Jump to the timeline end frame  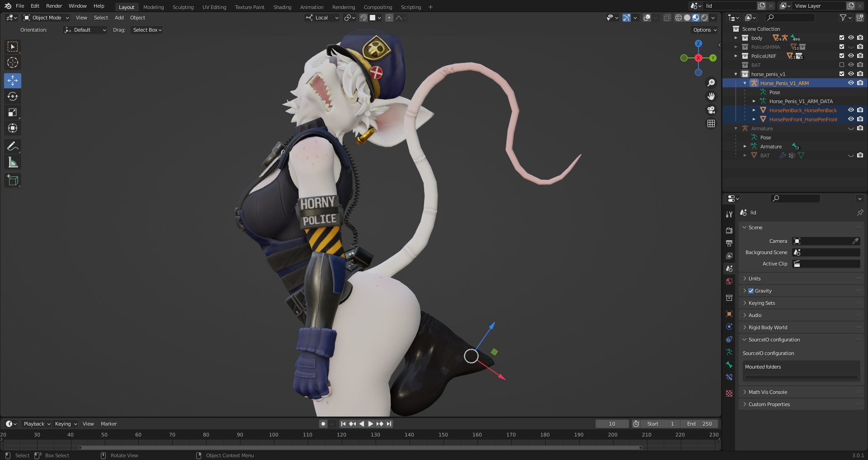[389, 424]
